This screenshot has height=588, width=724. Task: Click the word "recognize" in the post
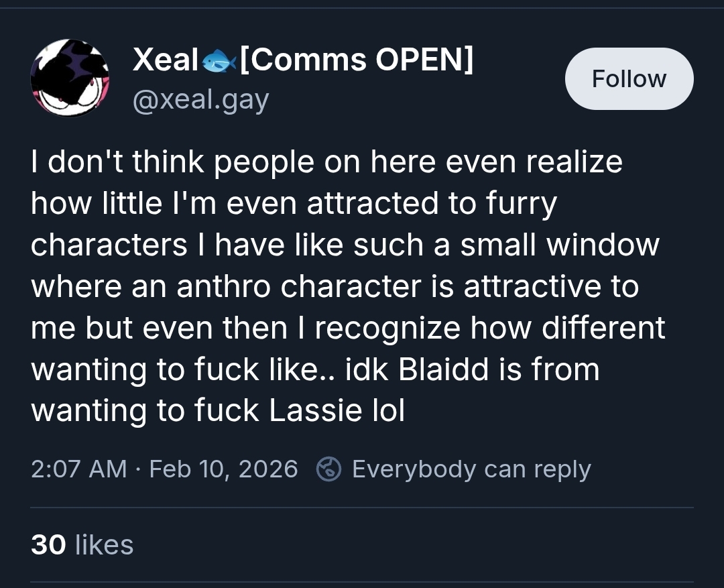click(387, 328)
